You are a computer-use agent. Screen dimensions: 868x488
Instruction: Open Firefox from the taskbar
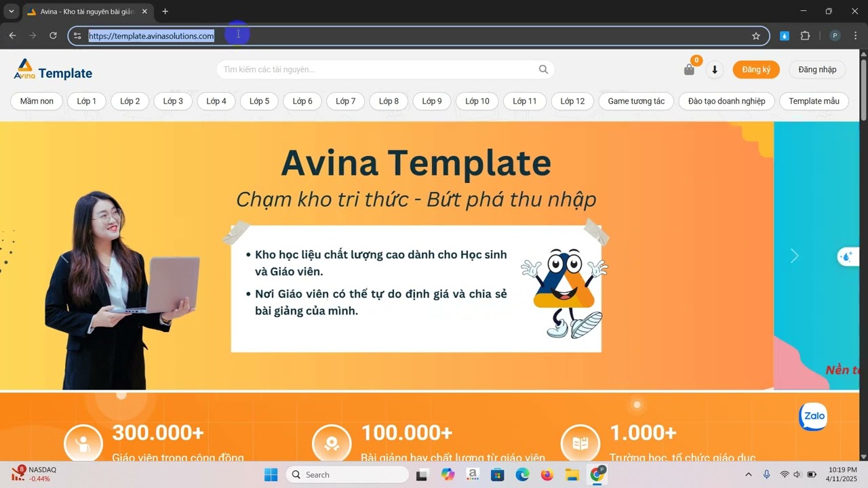tap(547, 474)
